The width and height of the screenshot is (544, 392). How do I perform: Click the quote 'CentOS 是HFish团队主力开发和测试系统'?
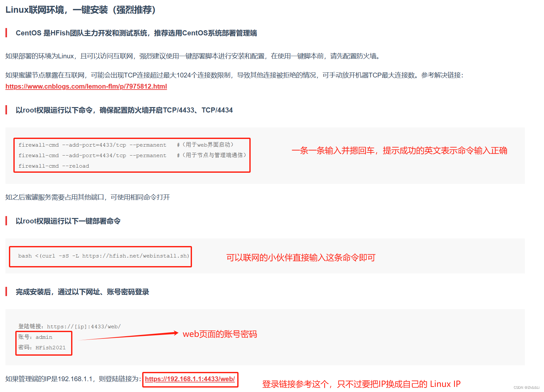pyautogui.click(x=136, y=33)
